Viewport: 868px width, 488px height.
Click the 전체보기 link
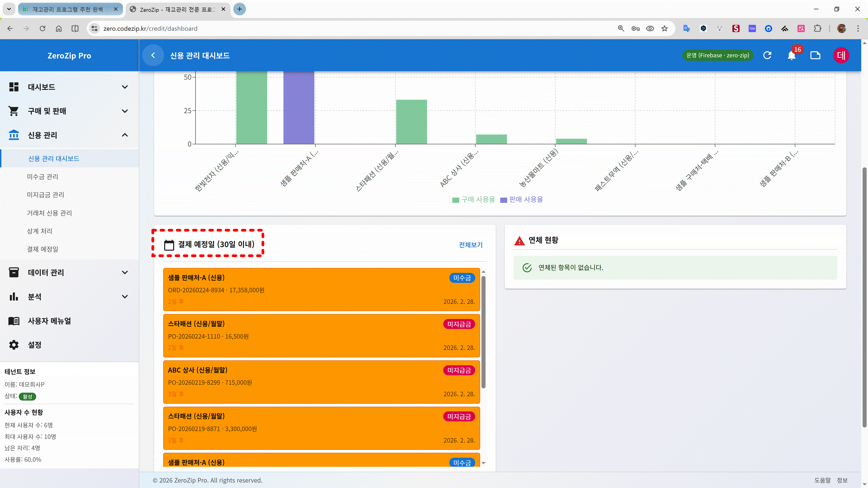(x=470, y=245)
